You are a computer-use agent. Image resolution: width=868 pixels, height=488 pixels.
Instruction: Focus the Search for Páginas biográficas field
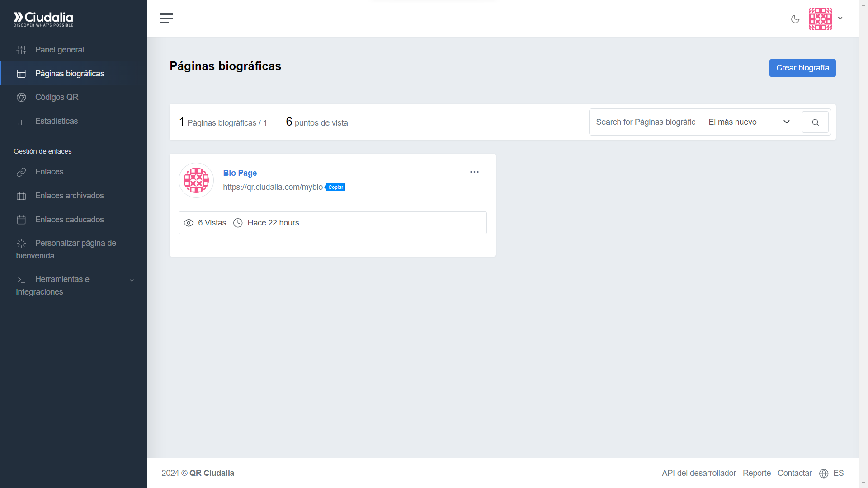(x=646, y=122)
